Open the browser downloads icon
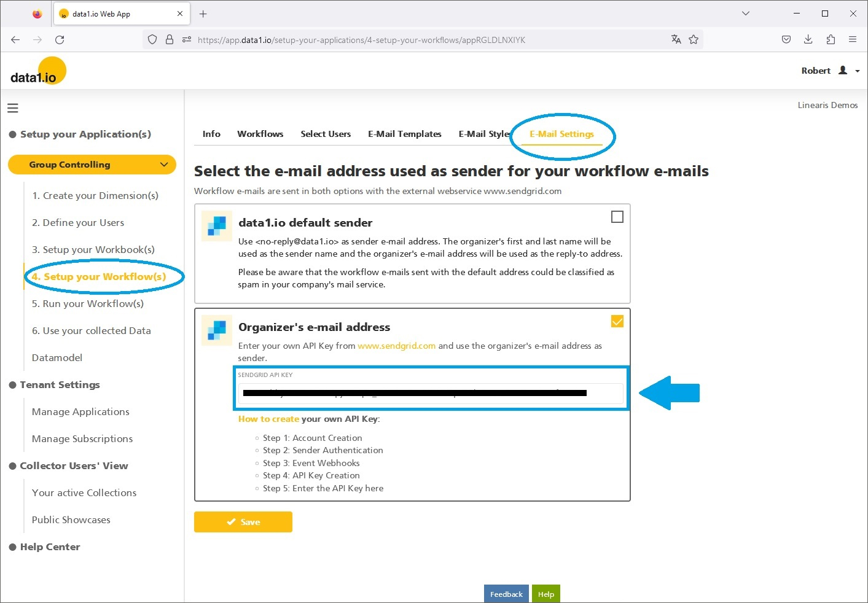Viewport: 868px width, 603px height. tap(808, 39)
